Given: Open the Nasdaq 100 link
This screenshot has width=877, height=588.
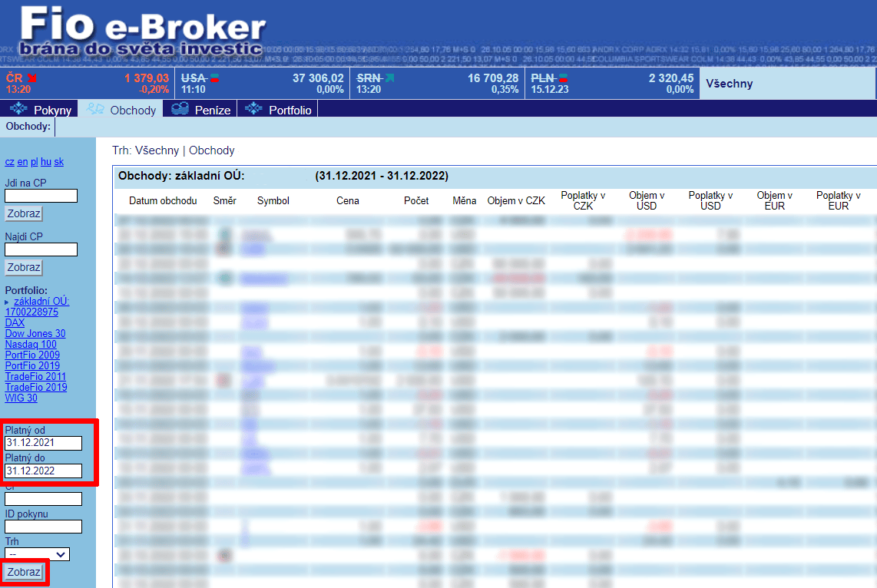Looking at the screenshot, I should click(x=31, y=345).
